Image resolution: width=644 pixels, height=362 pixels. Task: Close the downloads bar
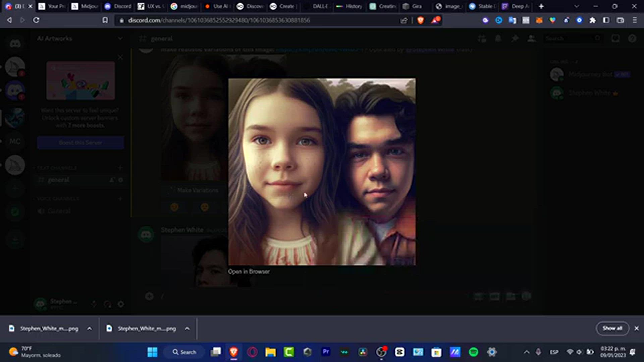[x=636, y=328]
